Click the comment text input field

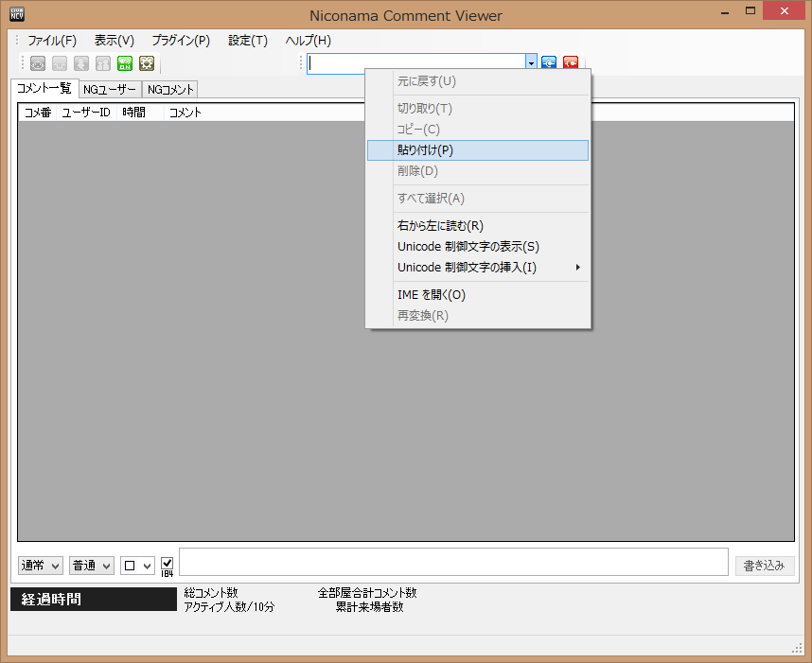(452, 562)
